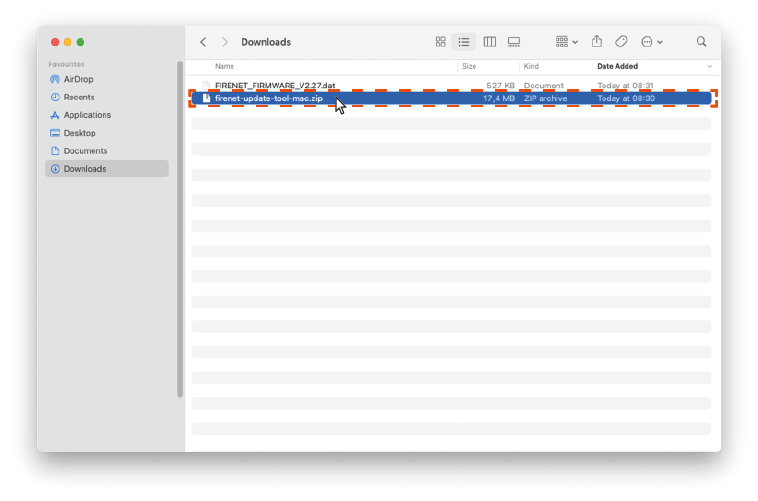Image resolution: width=758 pixels, height=501 pixels.
Task: Switch to column view
Action: 490,42
